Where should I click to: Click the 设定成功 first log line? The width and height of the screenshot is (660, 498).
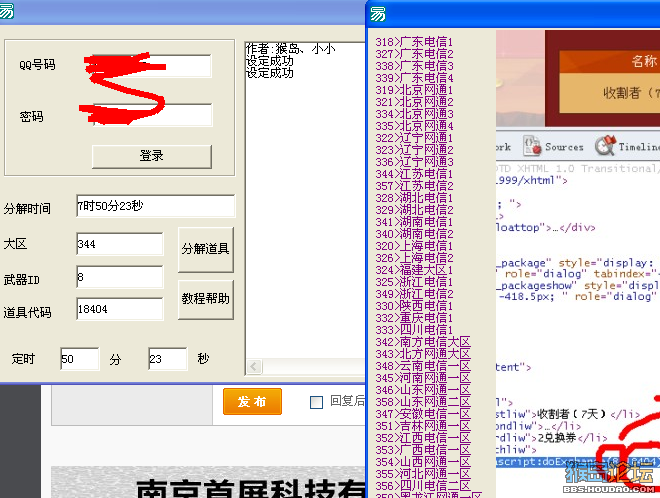coord(270,61)
